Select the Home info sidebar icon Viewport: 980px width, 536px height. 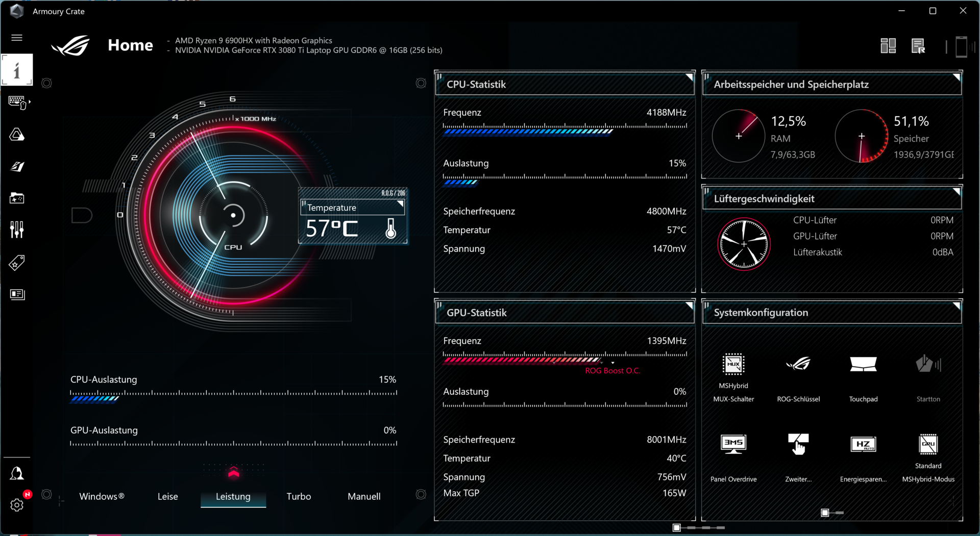17,70
